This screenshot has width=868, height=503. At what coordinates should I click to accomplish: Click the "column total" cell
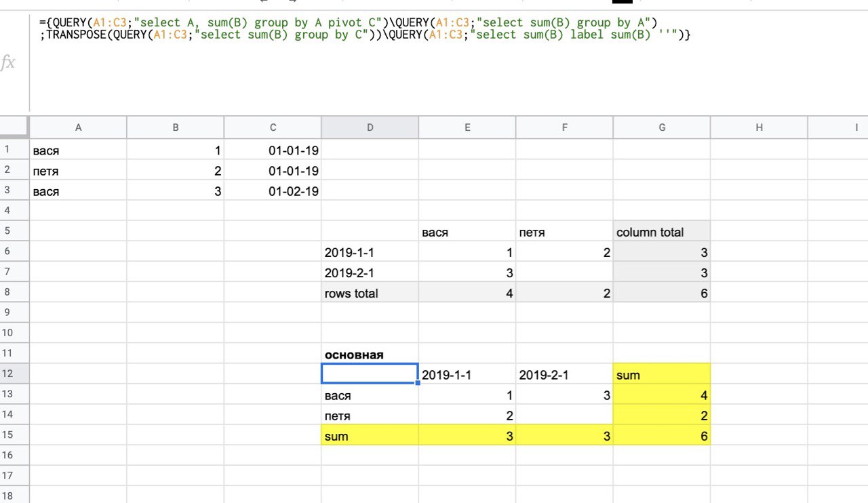(662, 231)
